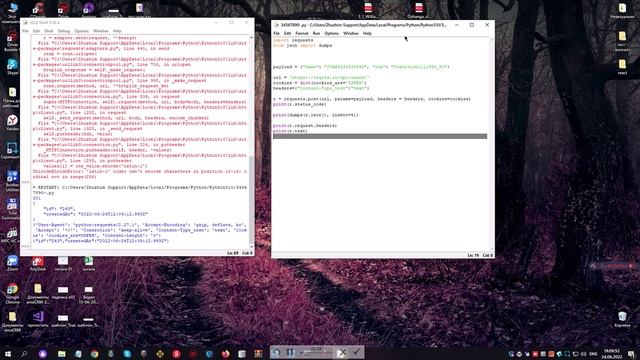Open Window menu in IDLE Shell window
The height and width of the screenshot is (360, 640).
pyautogui.click(x=100, y=31)
